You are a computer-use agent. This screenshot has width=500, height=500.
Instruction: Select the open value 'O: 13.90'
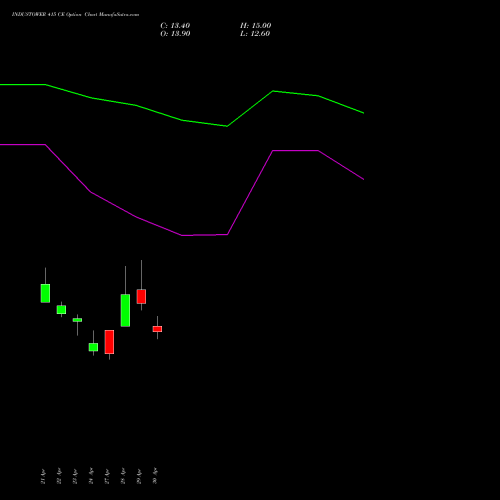(175, 34)
